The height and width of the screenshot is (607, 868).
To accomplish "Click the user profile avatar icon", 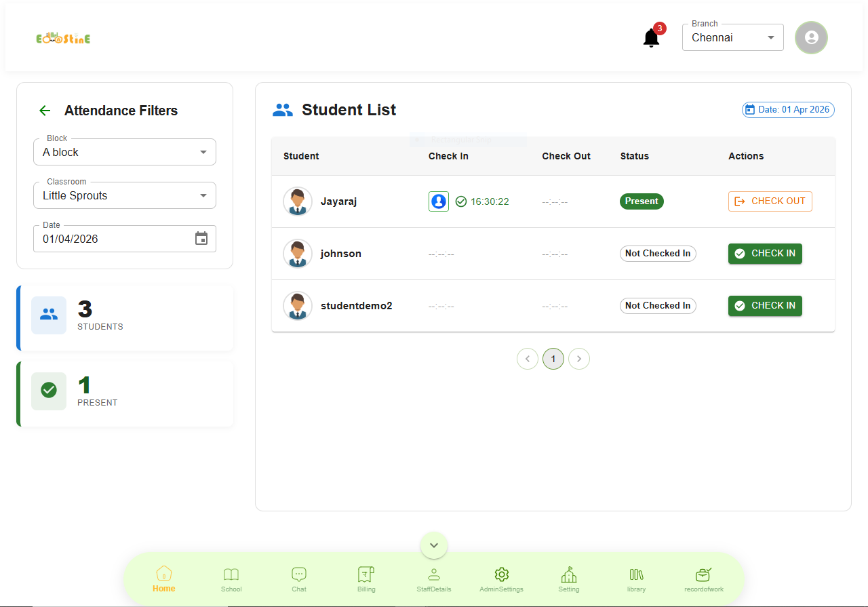I will pos(811,38).
